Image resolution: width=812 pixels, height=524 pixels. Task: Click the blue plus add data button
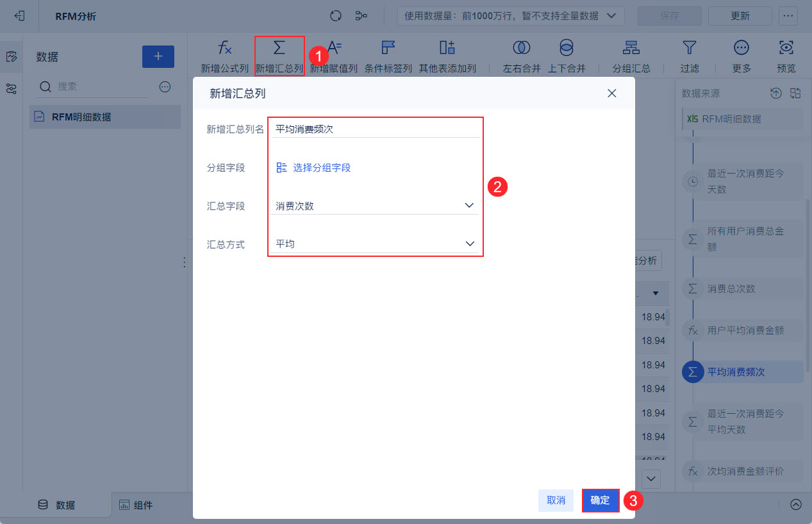pyautogui.click(x=158, y=56)
